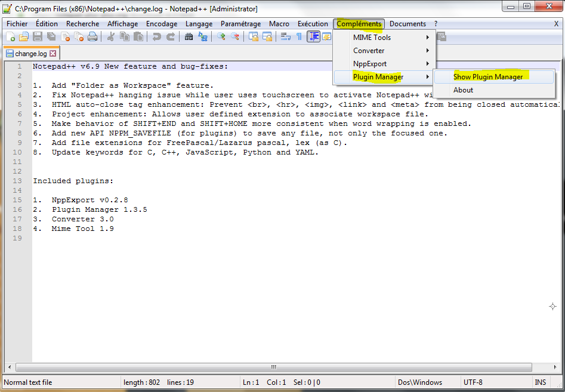565x392 pixels.
Task: Open the Encodage menu
Action: (x=162, y=24)
